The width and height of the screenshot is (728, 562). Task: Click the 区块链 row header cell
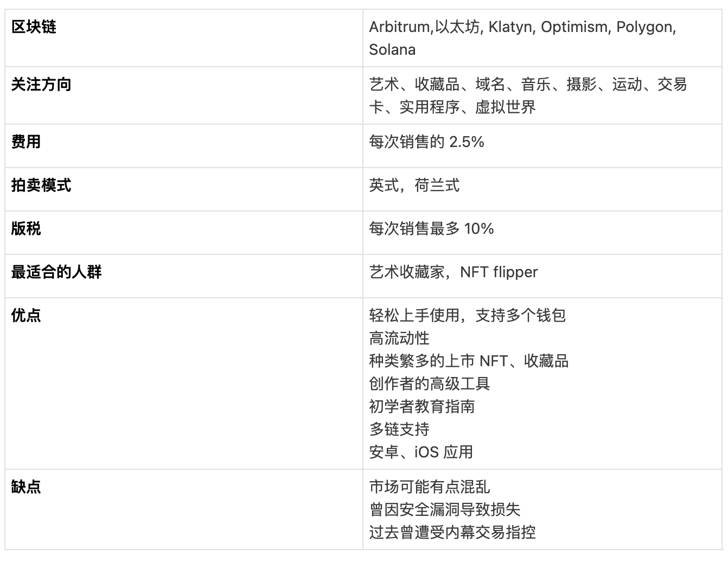point(34,27)
